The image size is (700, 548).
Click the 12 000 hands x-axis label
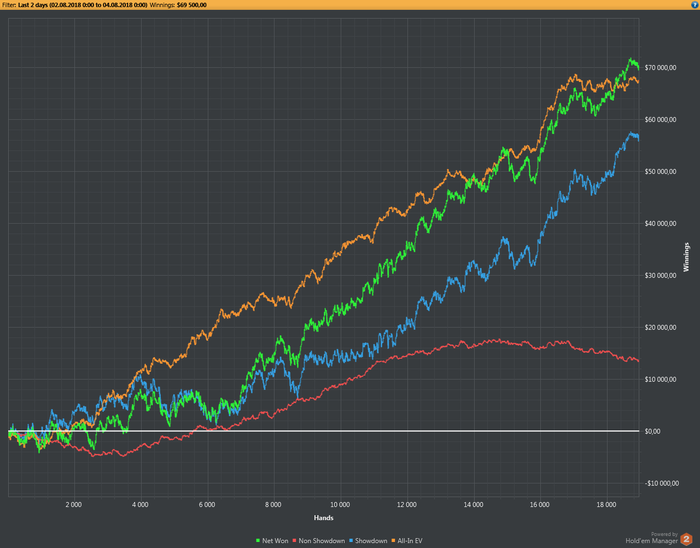(x=407, y=505)
